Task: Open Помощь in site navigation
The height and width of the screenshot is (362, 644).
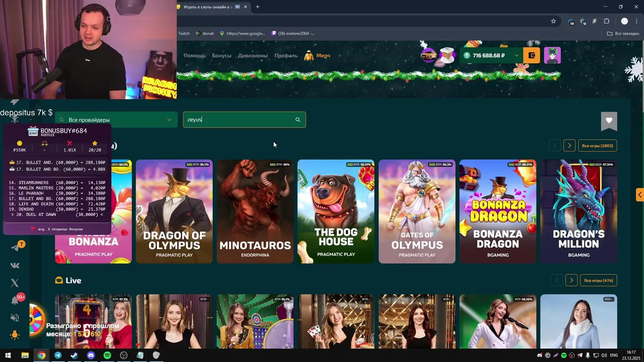Action: (194, 55)
